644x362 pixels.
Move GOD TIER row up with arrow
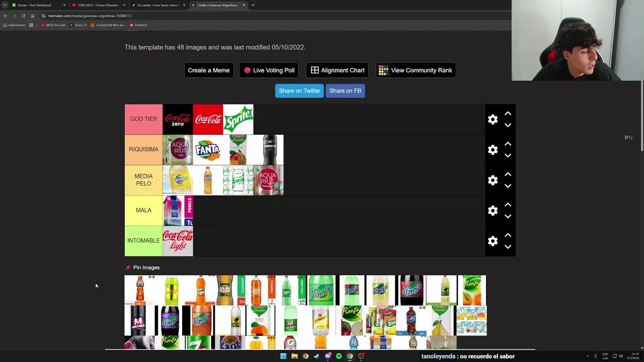click(x=508, y=114)
